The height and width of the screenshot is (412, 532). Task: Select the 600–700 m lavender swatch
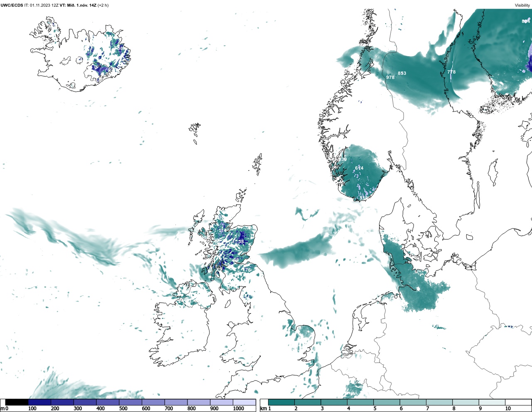click(x=153, y=402)
